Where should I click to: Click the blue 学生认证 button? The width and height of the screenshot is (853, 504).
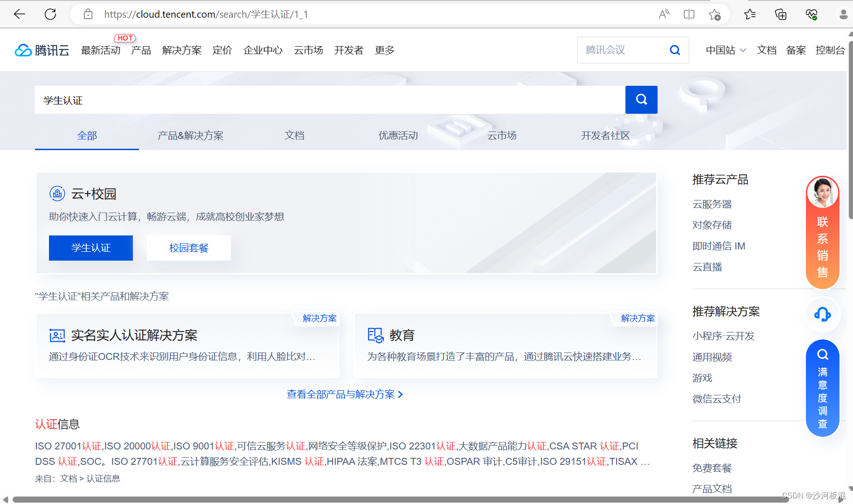[x=91, y=248]
